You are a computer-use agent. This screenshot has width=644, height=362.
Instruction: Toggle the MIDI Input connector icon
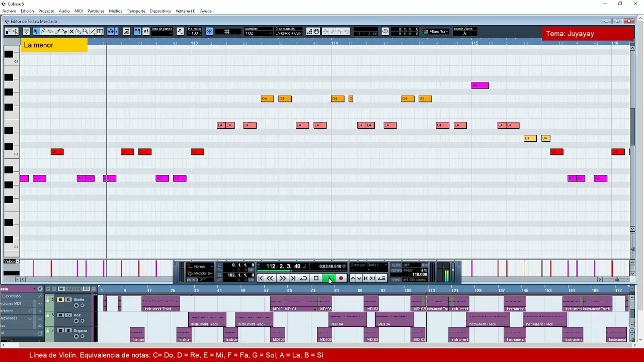click(316, 32)
